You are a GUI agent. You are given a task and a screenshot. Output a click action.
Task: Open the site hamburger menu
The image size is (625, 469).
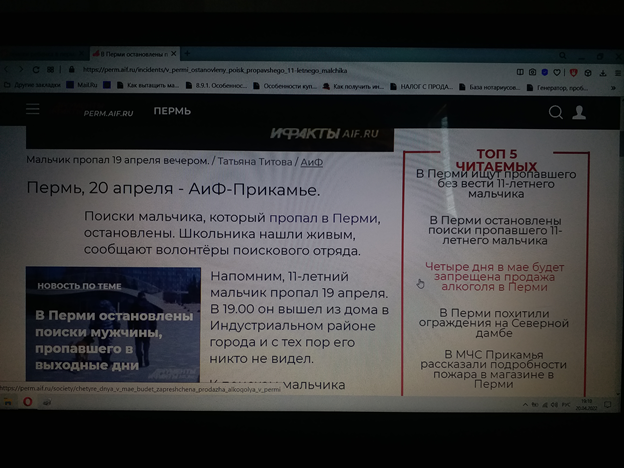(x=33, y=109)
